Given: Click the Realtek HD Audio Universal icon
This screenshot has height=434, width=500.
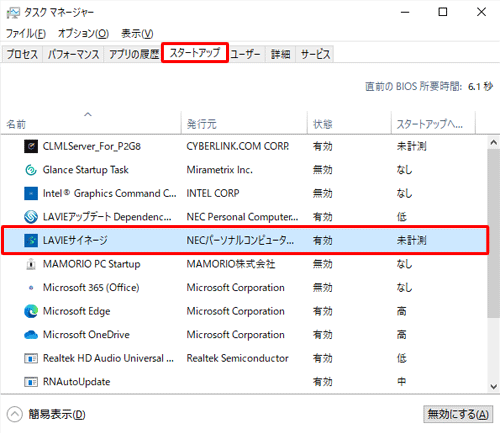Looking at the screenshot, I should pyautogui.click(x=31, y=358).
